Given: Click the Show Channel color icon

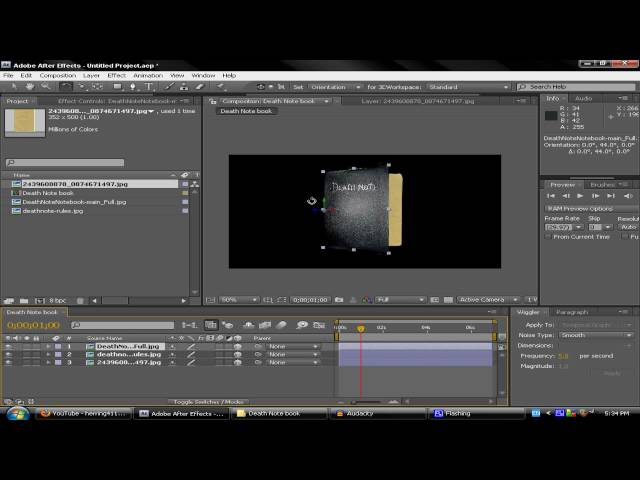Looking at the screenshot, I should click(x=366, y=300).
